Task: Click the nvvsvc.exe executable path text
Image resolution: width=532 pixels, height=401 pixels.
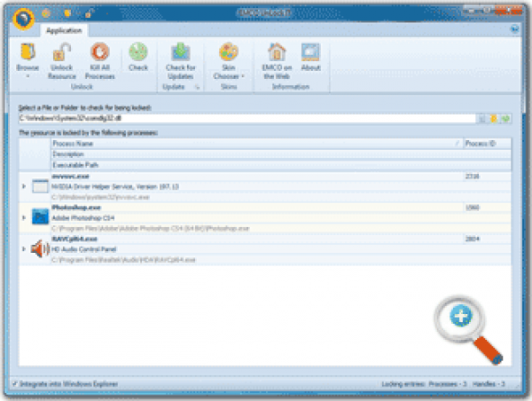Action: [x=100, y=197]
